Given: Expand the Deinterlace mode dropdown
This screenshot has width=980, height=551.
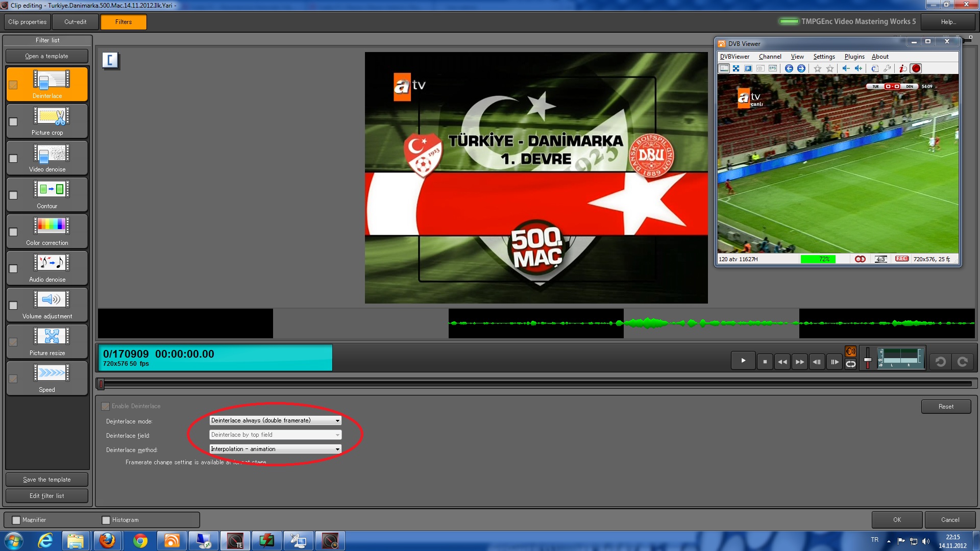Looking at the screenshot, I should click(337, 420).
